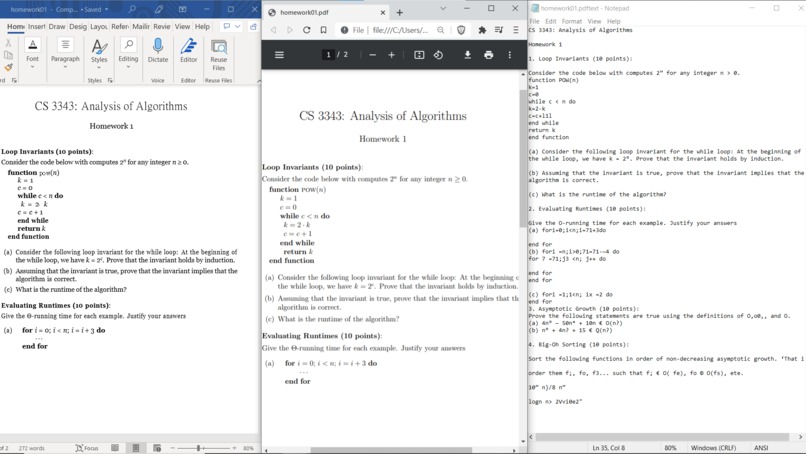Open the browser playlist music icon

[499, 30]
